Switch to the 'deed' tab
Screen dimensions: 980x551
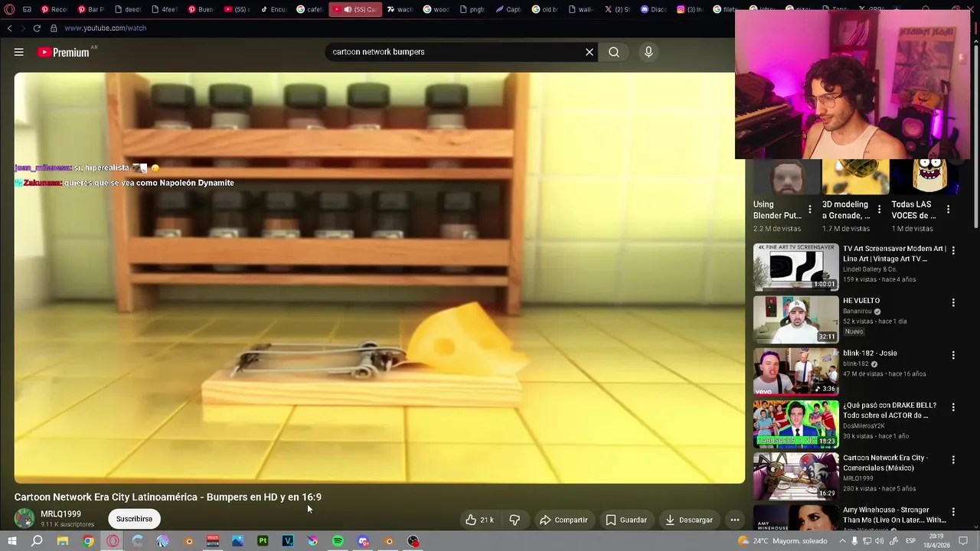click(x=128, y=9)
